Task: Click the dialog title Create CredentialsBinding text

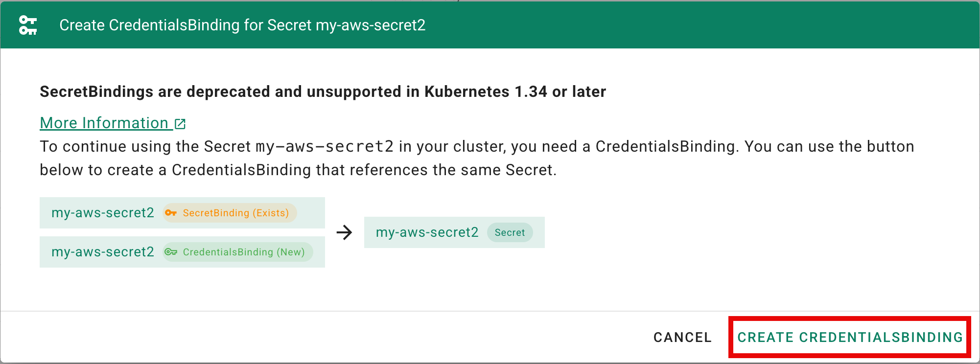Action: pos(242,25)
